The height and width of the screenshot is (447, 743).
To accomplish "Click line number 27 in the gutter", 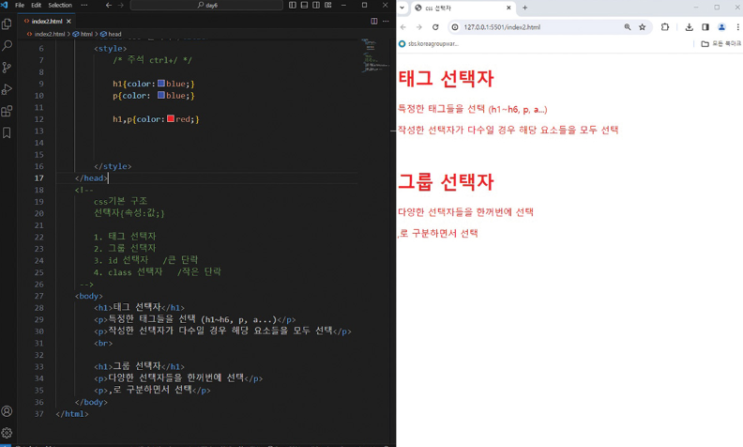I will pyautogui.click(x=39, y=296).
